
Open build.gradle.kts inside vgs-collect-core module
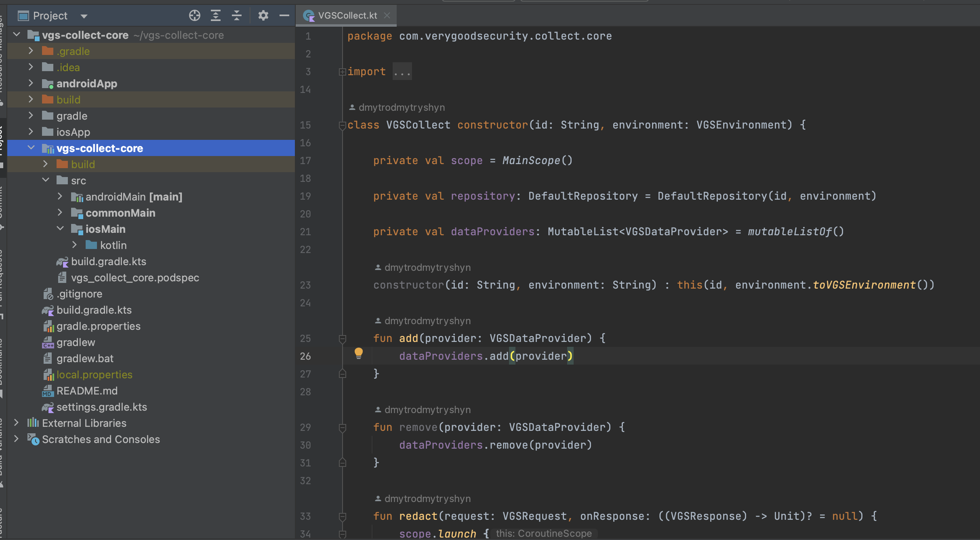click(x=108, y=262)
